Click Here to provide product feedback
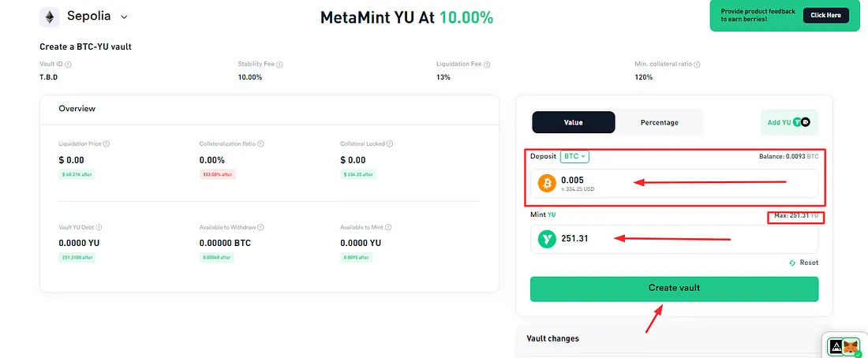This screenshot has height=358, width=868. click(825, 16)
